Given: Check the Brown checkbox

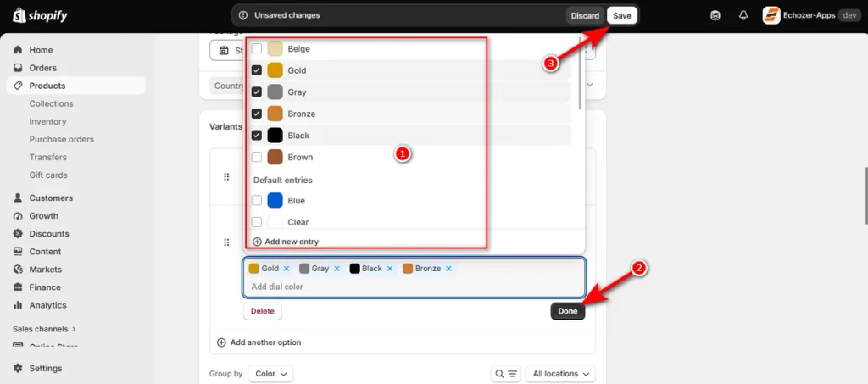Looking at the screenshot, I should point(257,157).
